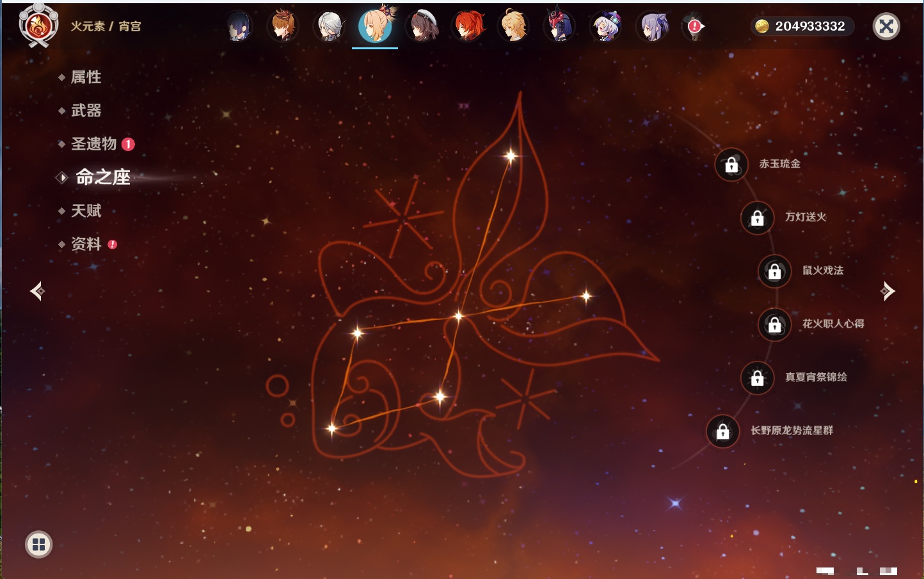The image size is (924, 579).
Task: Select the rightmost star of the constellation
Action: [x=585, y=296]
